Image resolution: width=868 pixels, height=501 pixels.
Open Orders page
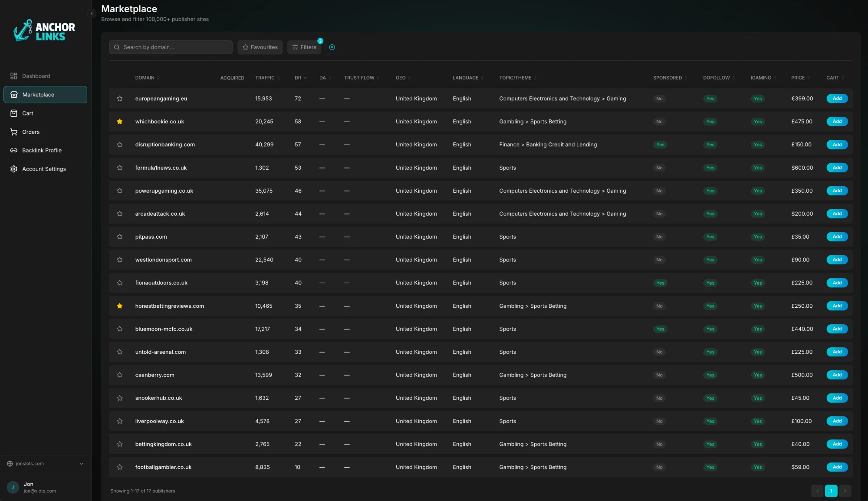click(x=45, y=132)
